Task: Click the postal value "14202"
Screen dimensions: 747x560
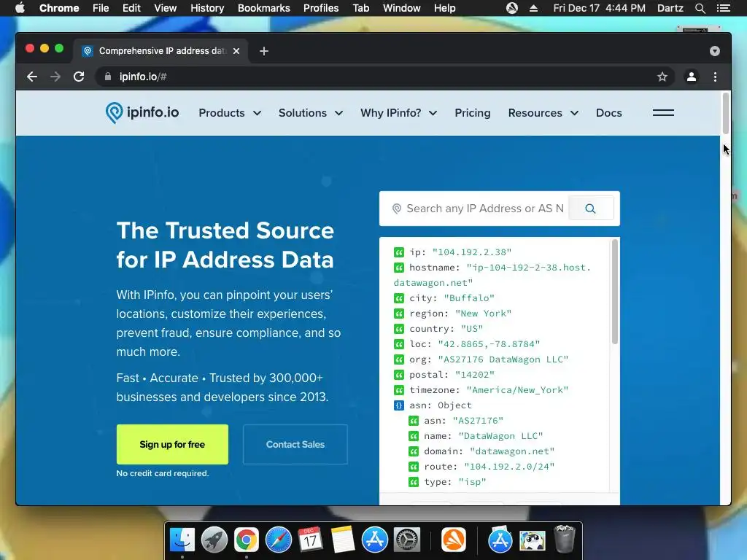Action: point(474,375)
